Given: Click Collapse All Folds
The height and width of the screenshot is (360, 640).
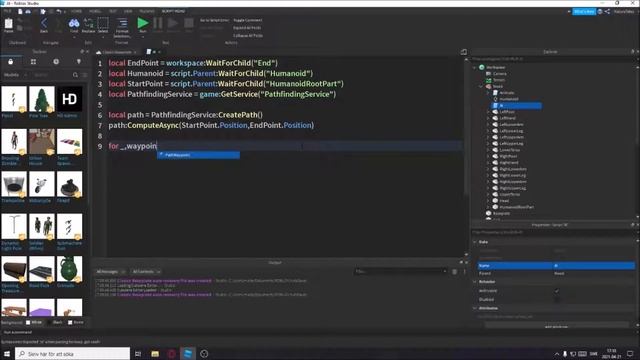Looking at the screenshot, I should [248, 36].
